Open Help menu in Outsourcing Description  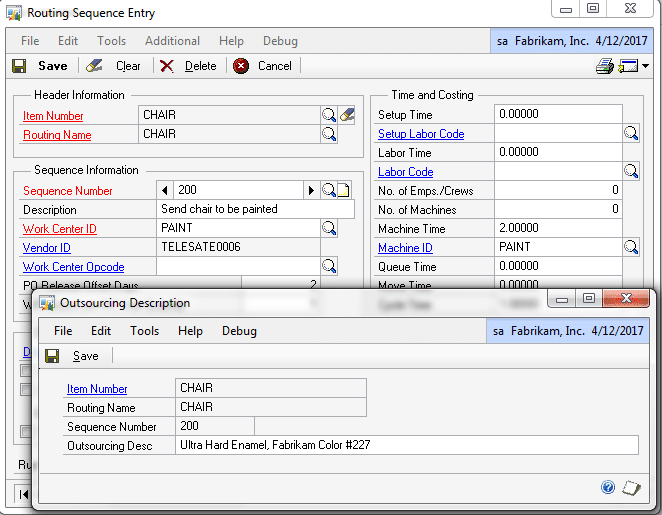(190, 331)
